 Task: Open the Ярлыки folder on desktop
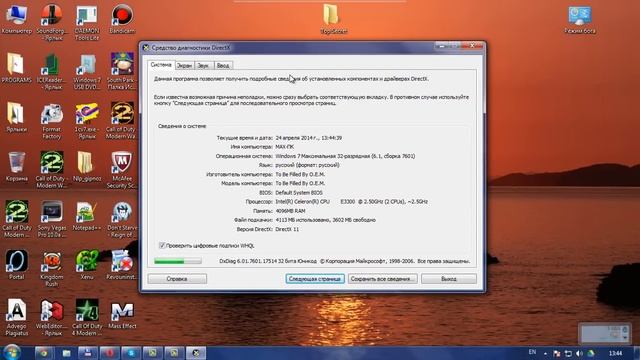(x=16, y=117)
